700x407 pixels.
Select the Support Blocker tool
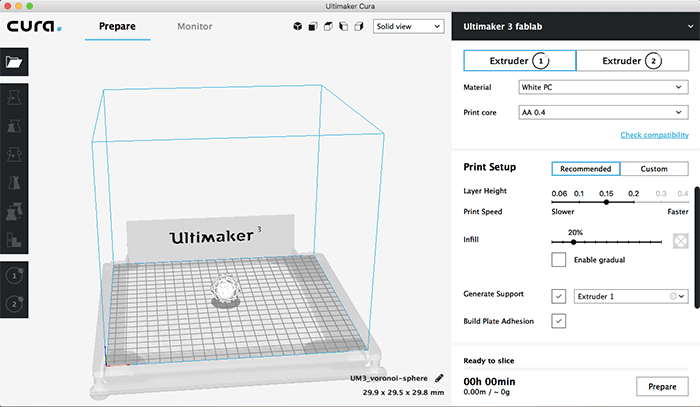pyautogui.click(x=14, y=240)
